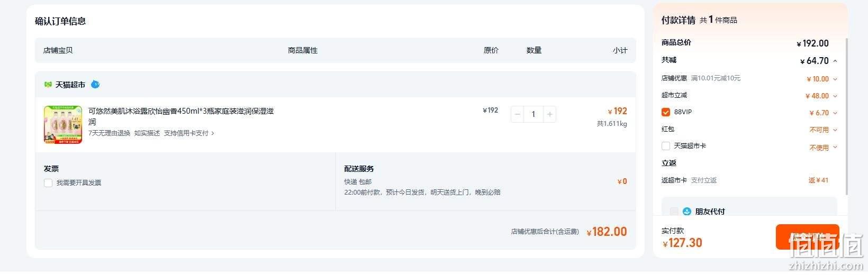Click the 满10.01元减10元 promotion text

[x=716, y=78]
